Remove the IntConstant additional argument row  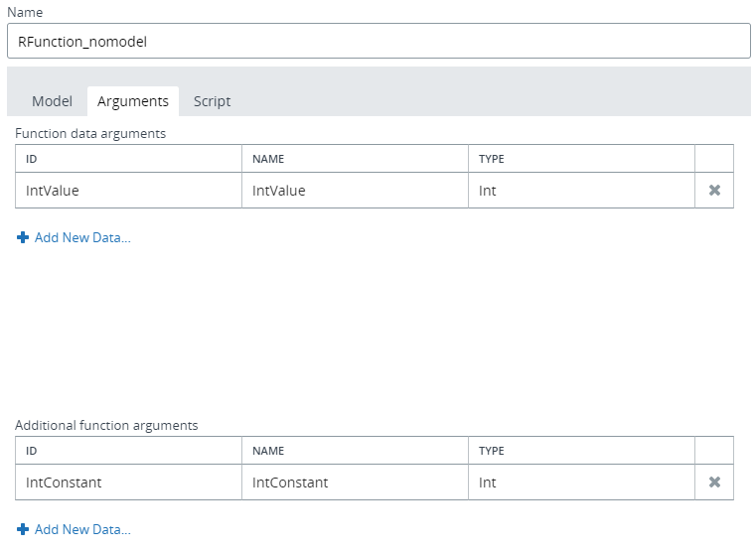(713, 483)
